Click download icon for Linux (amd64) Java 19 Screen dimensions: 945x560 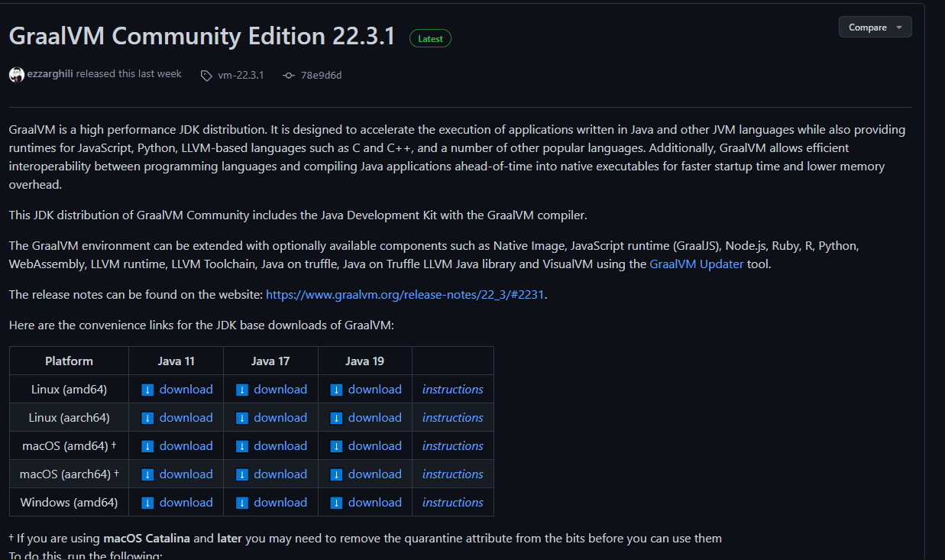coord(337,390)
